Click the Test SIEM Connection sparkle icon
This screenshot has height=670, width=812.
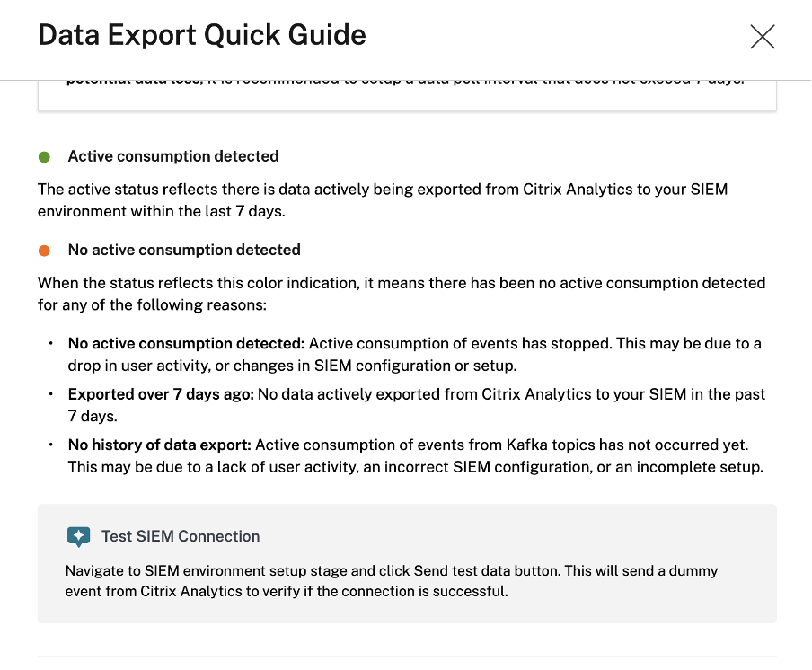coord(79,537)
